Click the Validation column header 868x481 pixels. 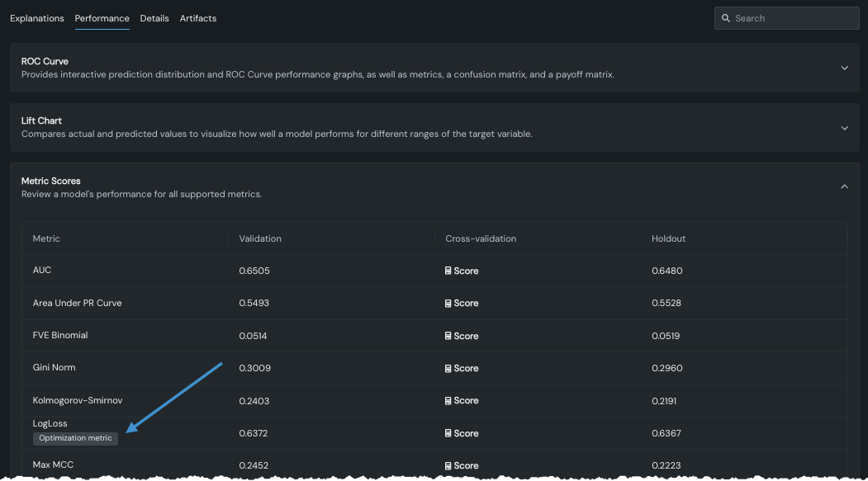(x=260, y=238)
